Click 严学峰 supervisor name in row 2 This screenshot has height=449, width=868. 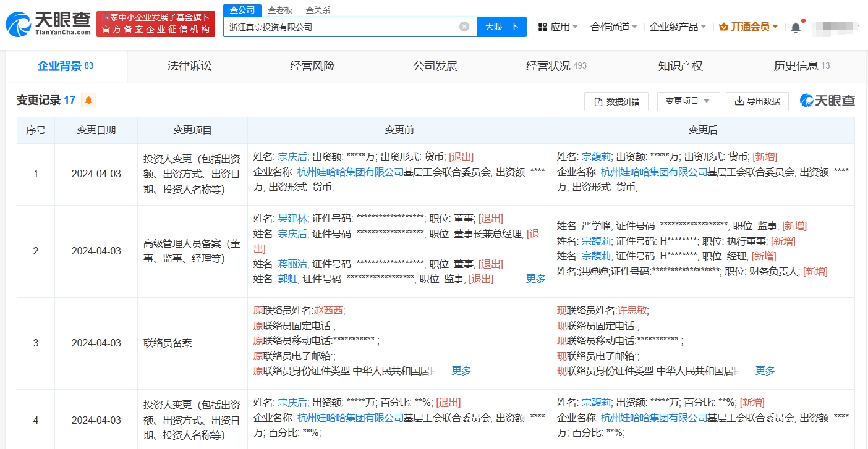point(596,225)
